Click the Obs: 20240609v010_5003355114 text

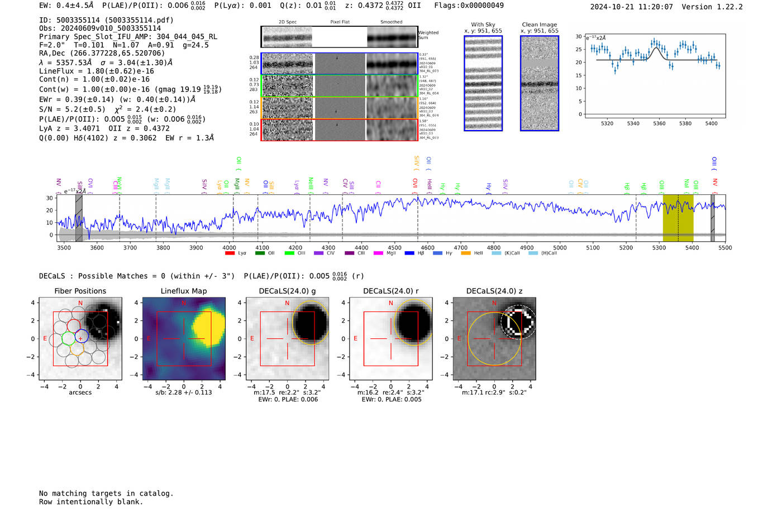pyautogui.click(x=100, y=28)
